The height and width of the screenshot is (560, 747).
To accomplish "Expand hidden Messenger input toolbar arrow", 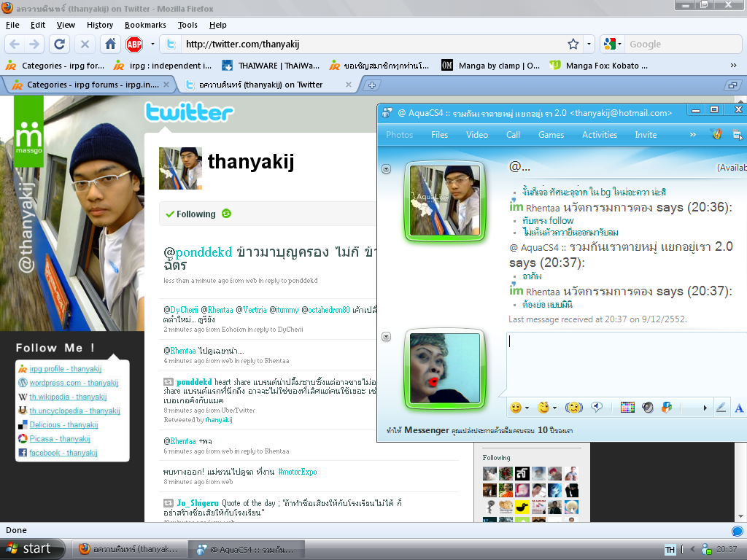I will [x=705, y=408].
